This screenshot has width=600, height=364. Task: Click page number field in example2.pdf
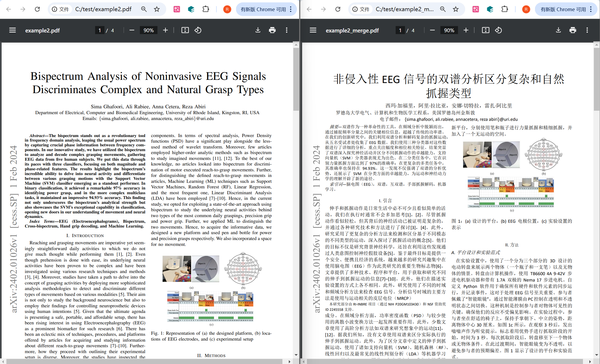pyautogui.click(x=100, y=30)
